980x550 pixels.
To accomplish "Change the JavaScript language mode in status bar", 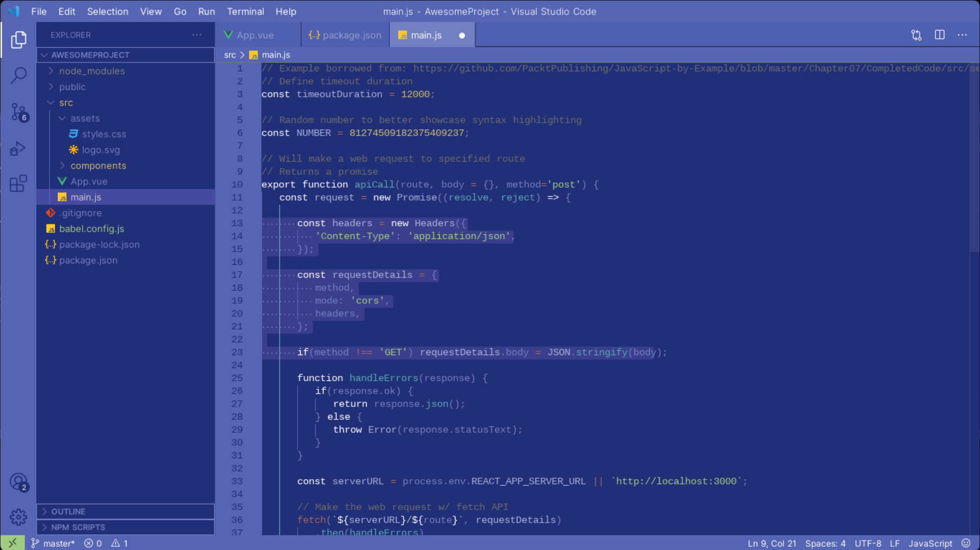I will click(x=930, y=543).
